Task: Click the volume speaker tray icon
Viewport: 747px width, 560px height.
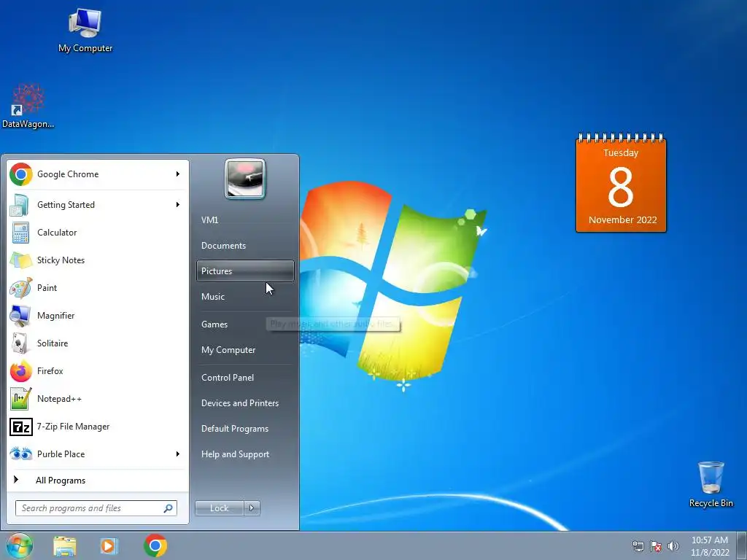Action: (673, 546)
